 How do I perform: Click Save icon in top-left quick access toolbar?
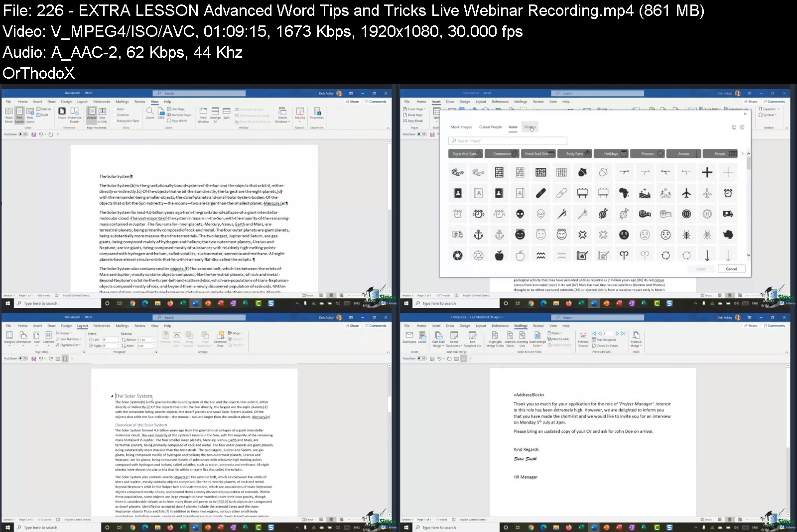[x=33, y=134]
